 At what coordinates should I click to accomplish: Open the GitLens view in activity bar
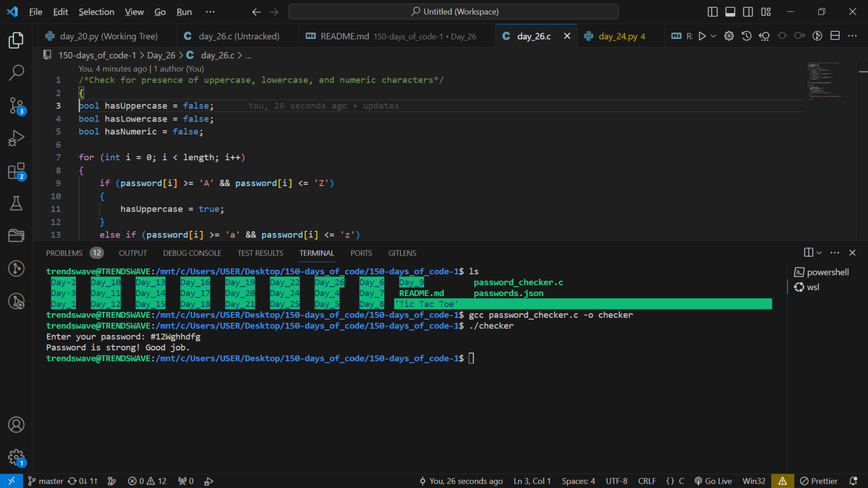[16, 269]
